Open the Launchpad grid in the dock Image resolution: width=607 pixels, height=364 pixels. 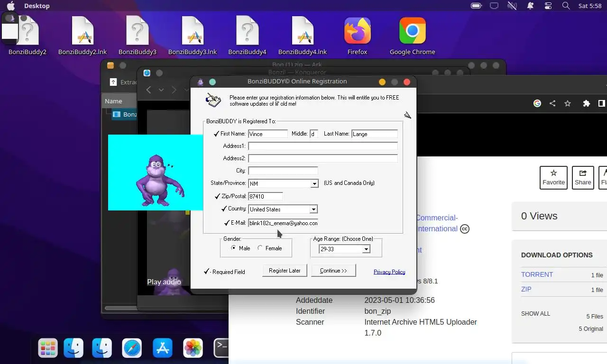[48, 348]
